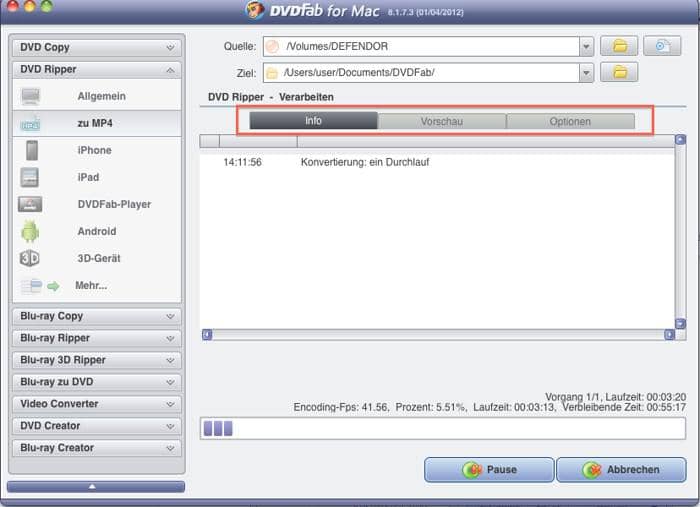Select the 3D-Gerät mode

coord(97,258)
